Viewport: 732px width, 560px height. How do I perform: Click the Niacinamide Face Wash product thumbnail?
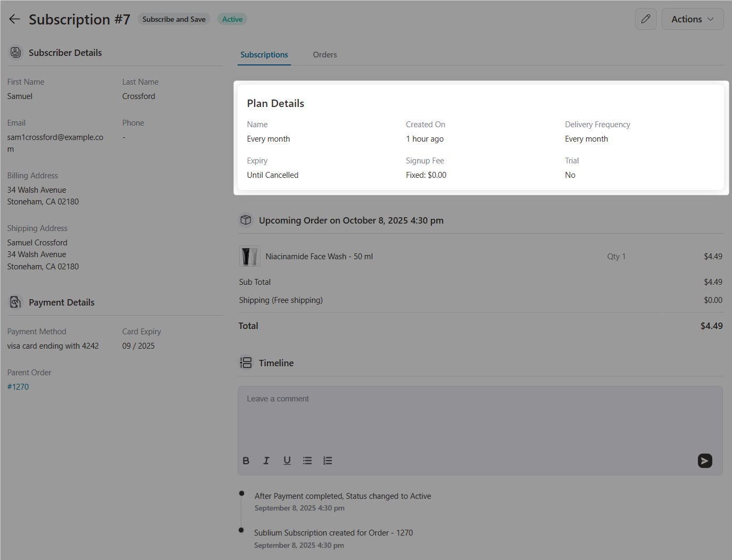click(x=249, y=256)
